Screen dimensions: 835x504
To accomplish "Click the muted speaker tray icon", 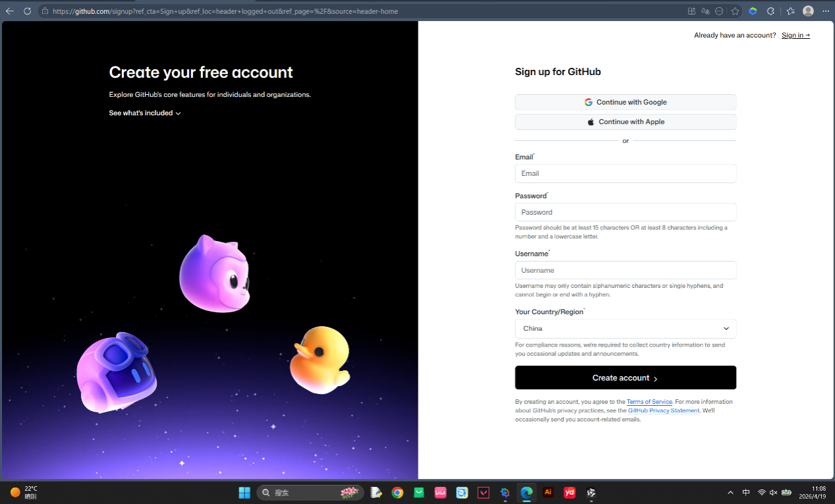I will point(774,492).
